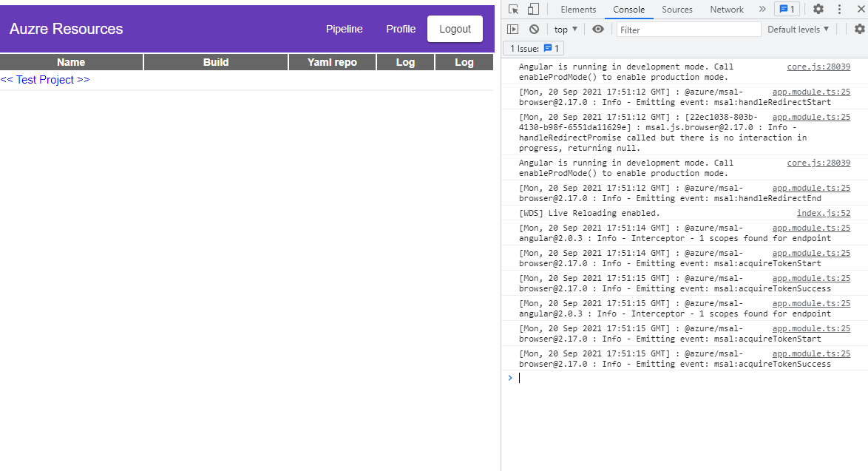Click the Pipeline navigation item

point(344,29)
